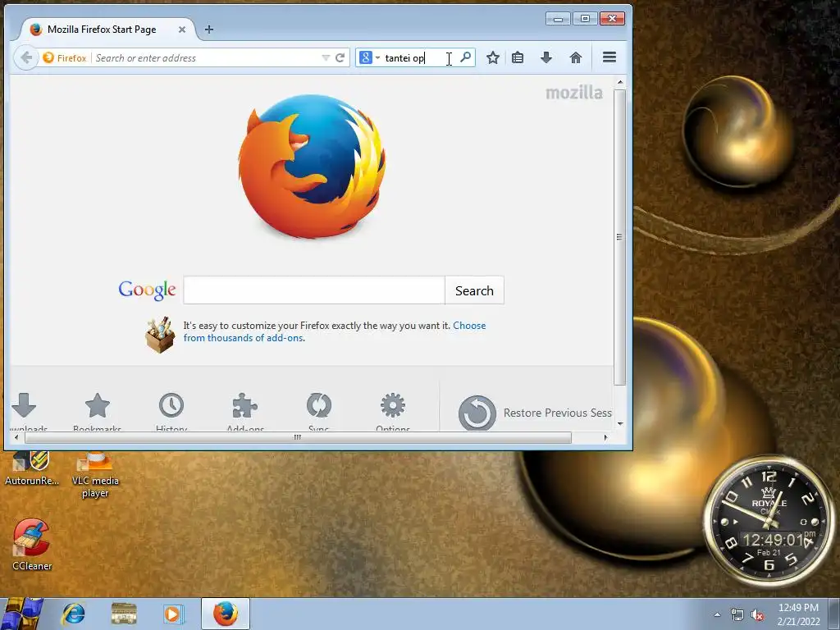This screenshot has width=840, height=630.
Task: Click Firefox taskbar button
Action: [x=226, y=614]
